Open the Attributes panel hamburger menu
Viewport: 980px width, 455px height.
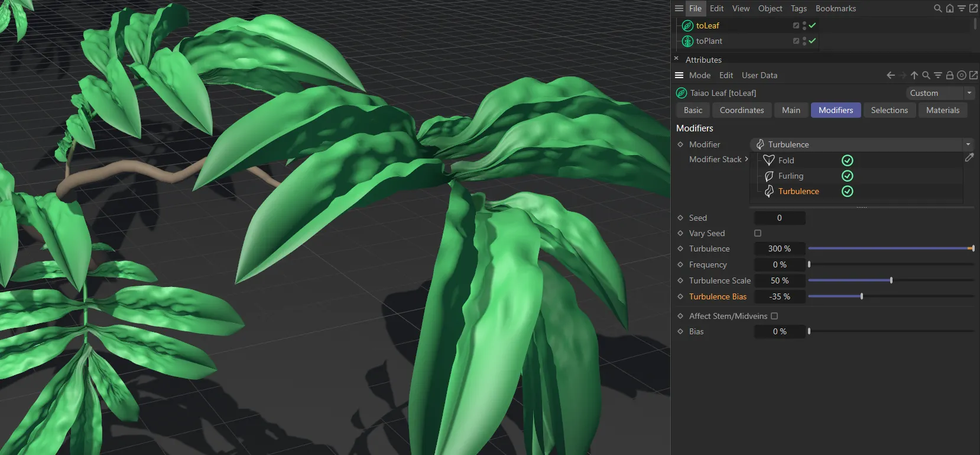coord(679,75)
